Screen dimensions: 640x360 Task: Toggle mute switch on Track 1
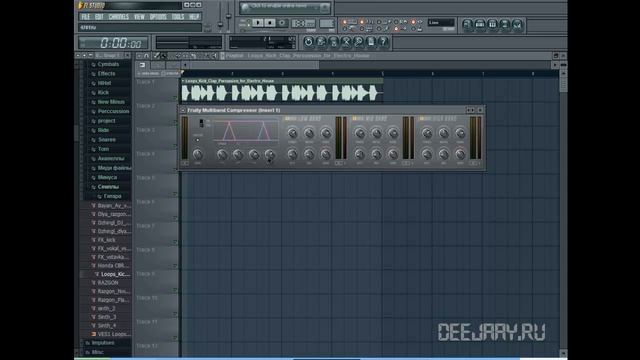coord(175,98)
